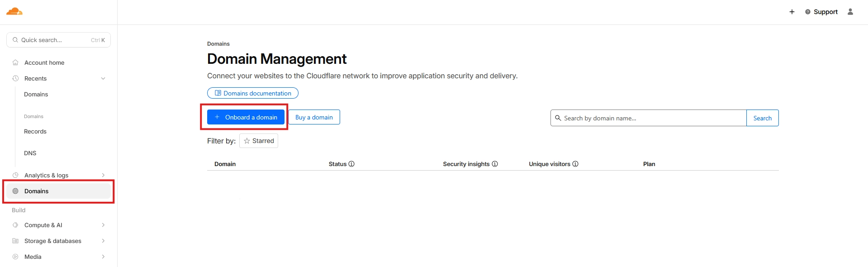The width and height of the screenshot is (868, 267).
Task: Click Unique visitors info icon
Action: pos(575,164)
